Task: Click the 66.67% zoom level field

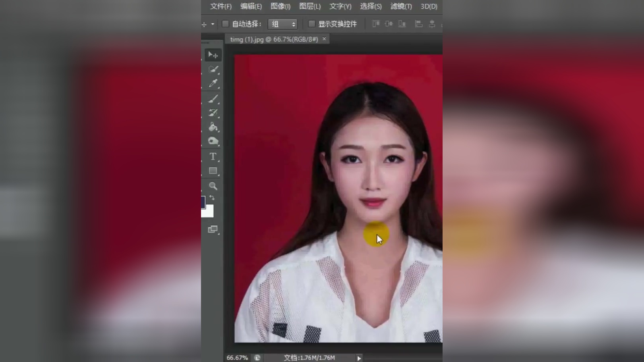Action: point(237,358)
